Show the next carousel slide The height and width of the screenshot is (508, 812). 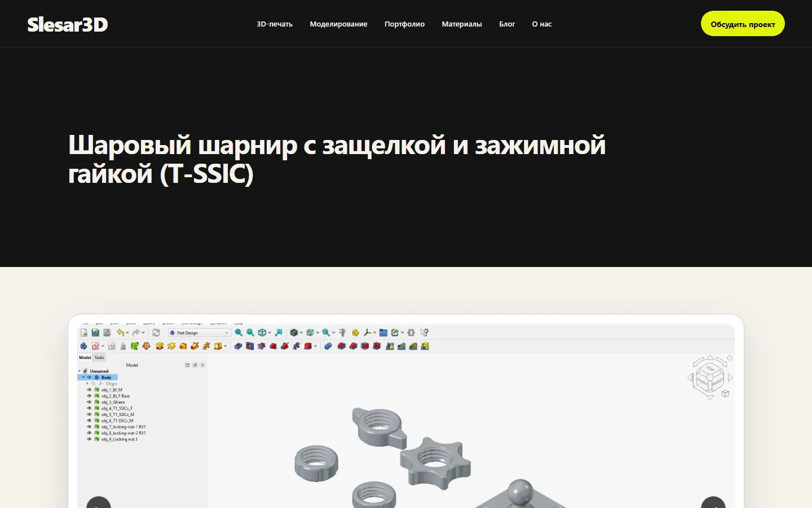pos(713,502)
